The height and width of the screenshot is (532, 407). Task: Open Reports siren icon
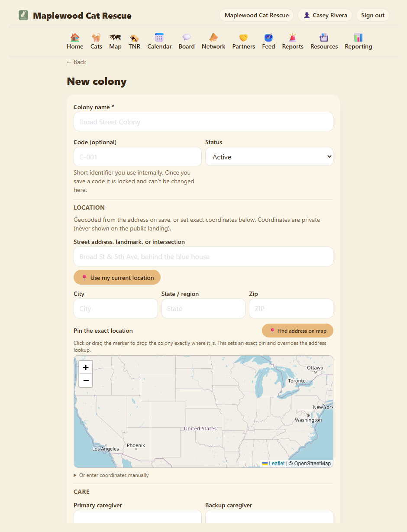coord(293,38)
